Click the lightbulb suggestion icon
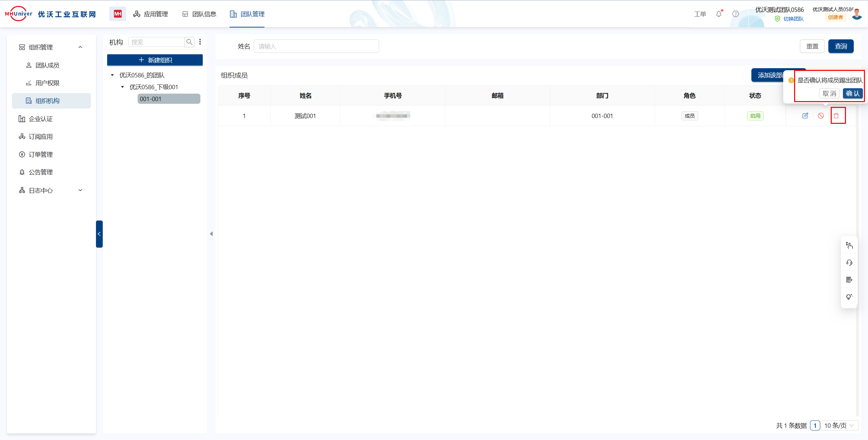 [849, 297]
